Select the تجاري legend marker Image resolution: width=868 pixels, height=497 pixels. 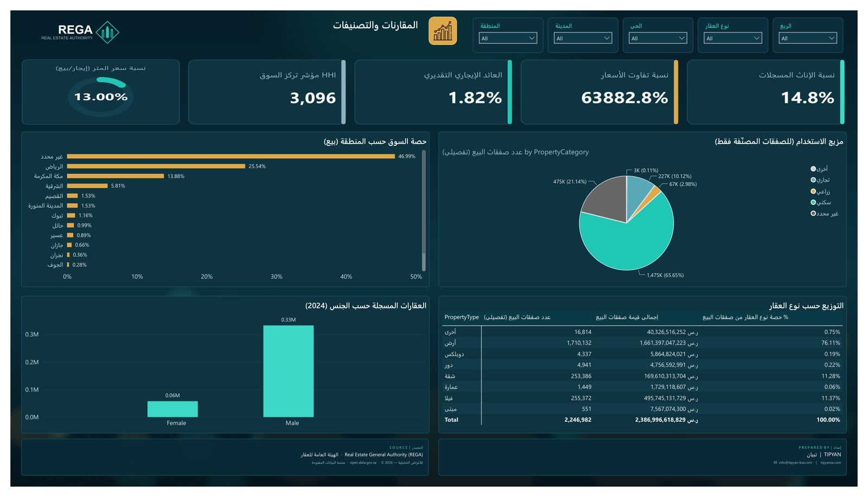[x=813, y=180]
